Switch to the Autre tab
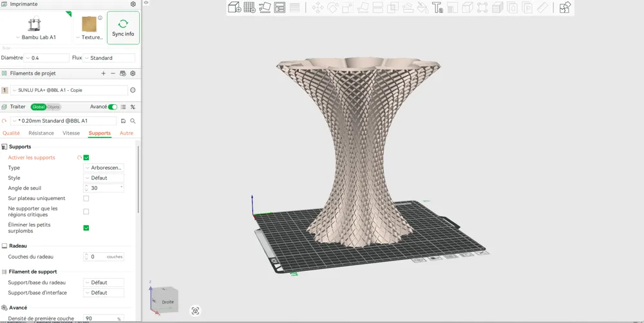The height and width of the screenshot is (323, 644). coord(126,133)
